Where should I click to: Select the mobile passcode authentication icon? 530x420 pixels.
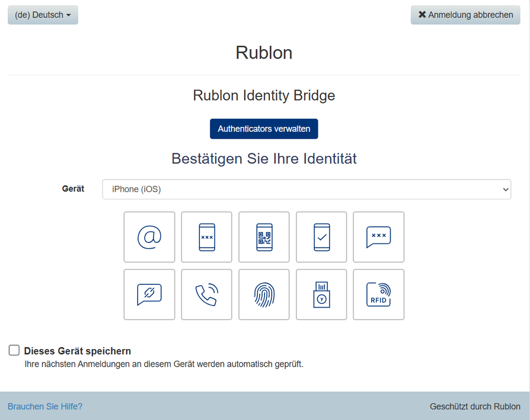click(x=207, y=237)
